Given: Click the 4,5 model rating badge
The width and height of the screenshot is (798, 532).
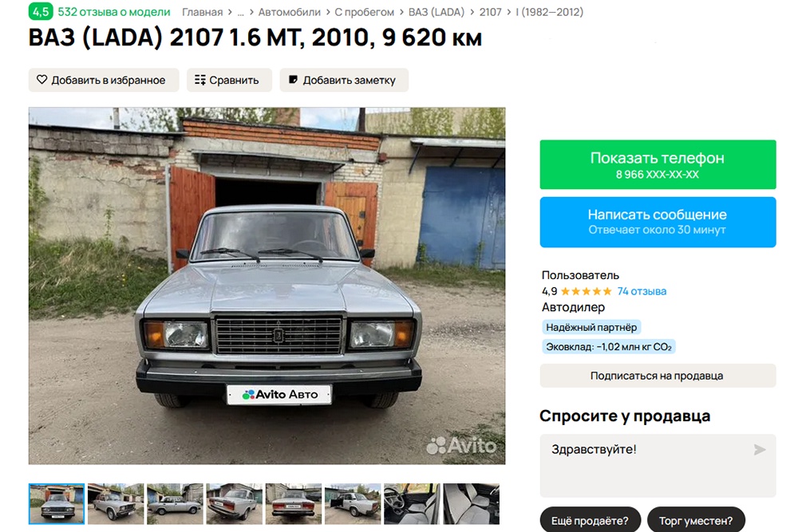Looking at the screenshot, I should tap(41, 11).
